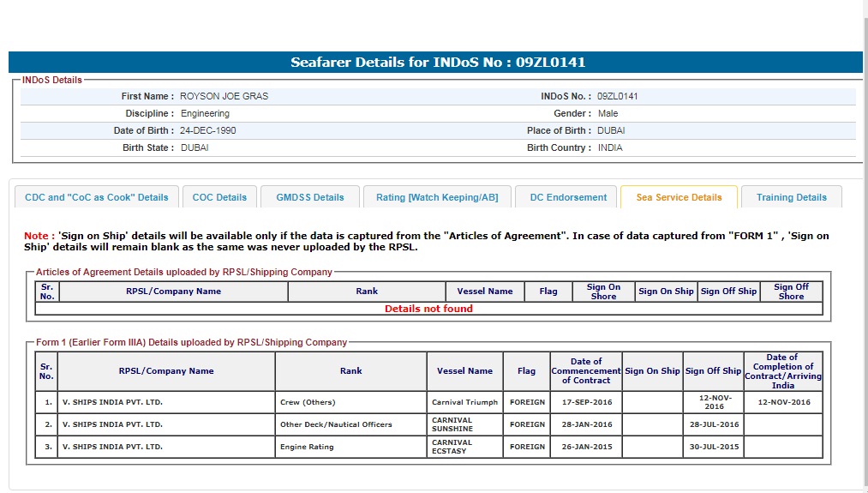The width and height of the screenshot is (868, 493).
Task: Go to the DC Endorsement tab
Action: [x=568, y=197]
